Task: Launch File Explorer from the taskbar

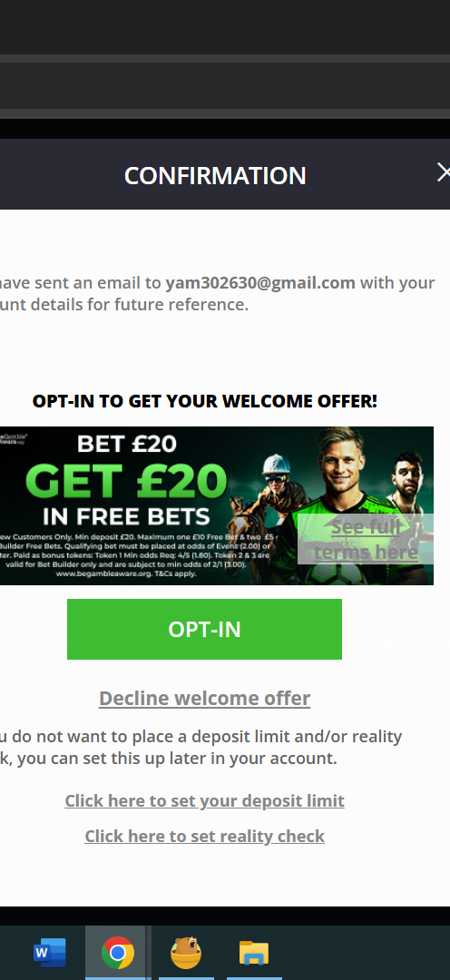Action: [x=254, y=954]
